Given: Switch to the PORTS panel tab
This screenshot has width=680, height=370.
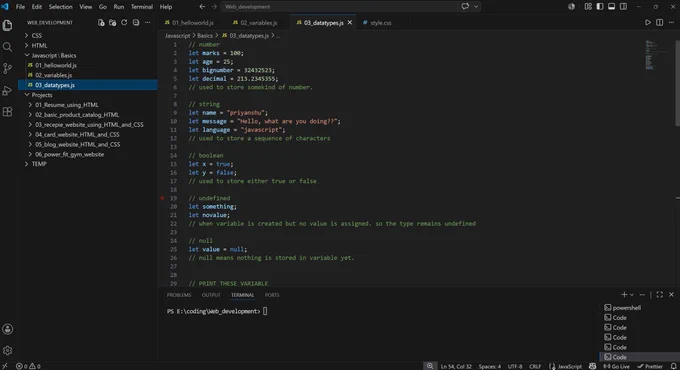Looking at the screenshot, I should pos(272,295).
